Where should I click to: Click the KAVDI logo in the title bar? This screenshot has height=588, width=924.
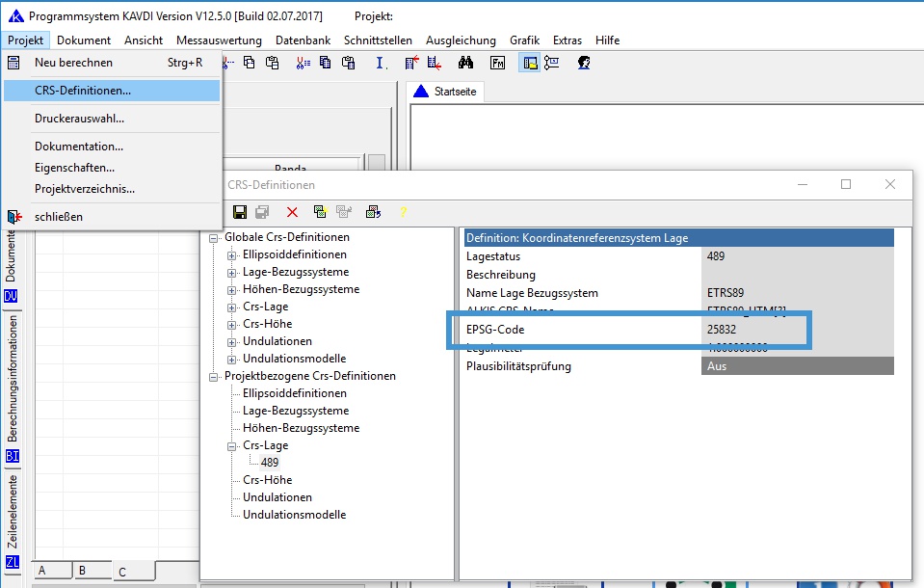(x=16, y=16)
